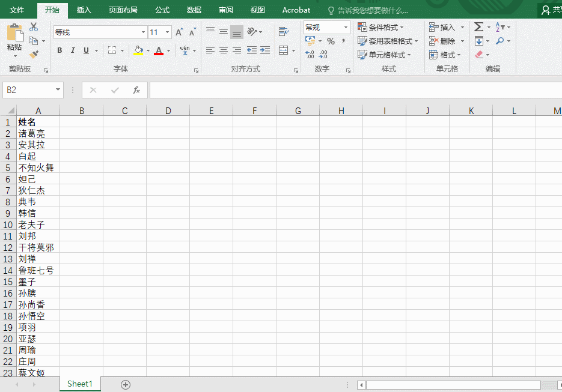Click the 套用表格格式 button
Viewport: 562px width, 392px height.
pos(388,41)
